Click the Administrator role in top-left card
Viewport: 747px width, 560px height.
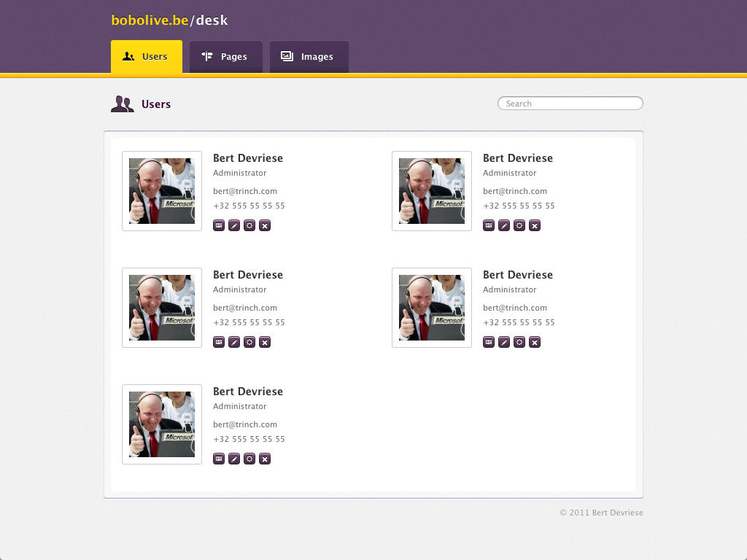pos(239,173)
